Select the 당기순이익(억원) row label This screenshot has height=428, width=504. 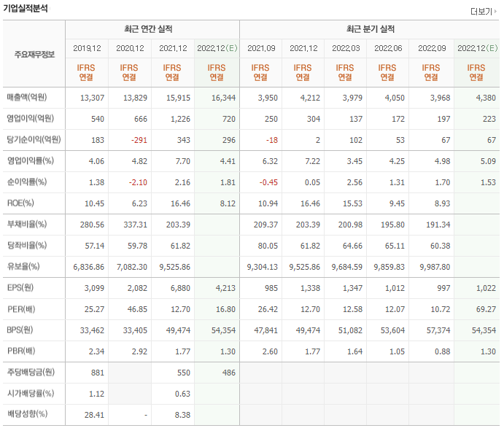pyautogui.click(x=34, y=140)
